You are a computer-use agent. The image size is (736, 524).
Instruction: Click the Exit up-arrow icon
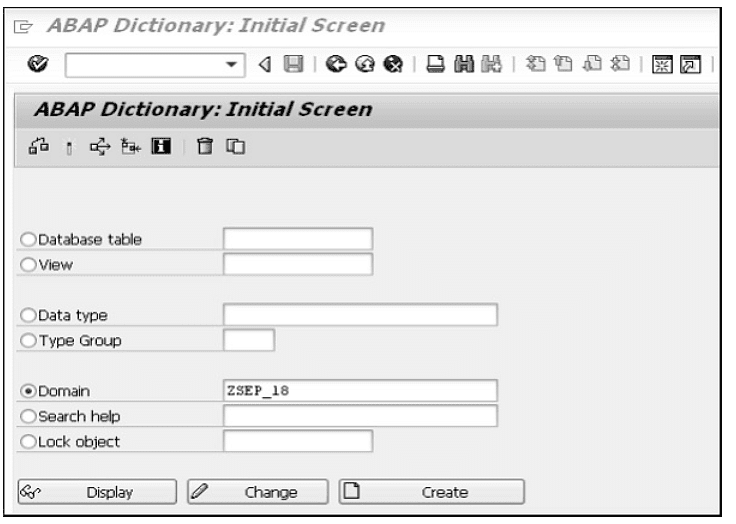(365, 64)
